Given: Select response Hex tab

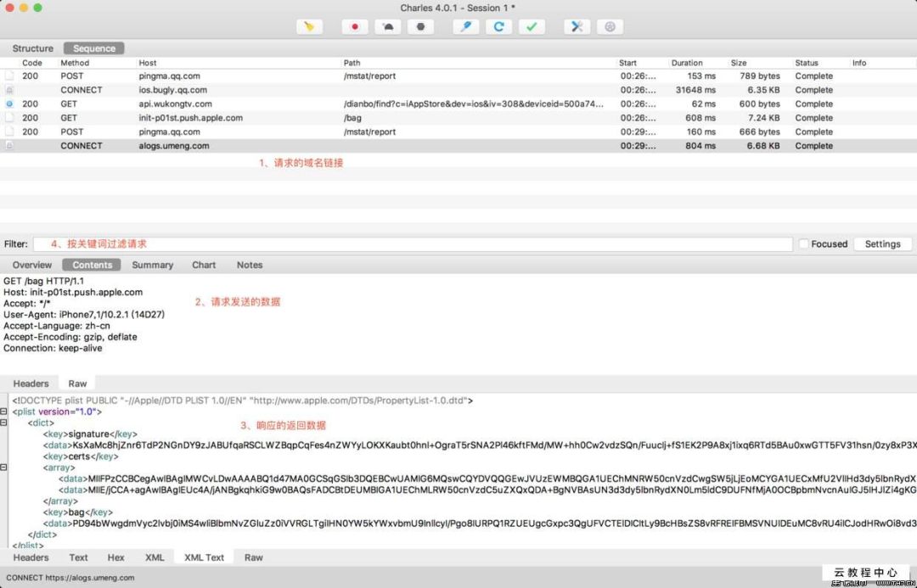Looking at the screenshot, I should (x=115, y=557).
